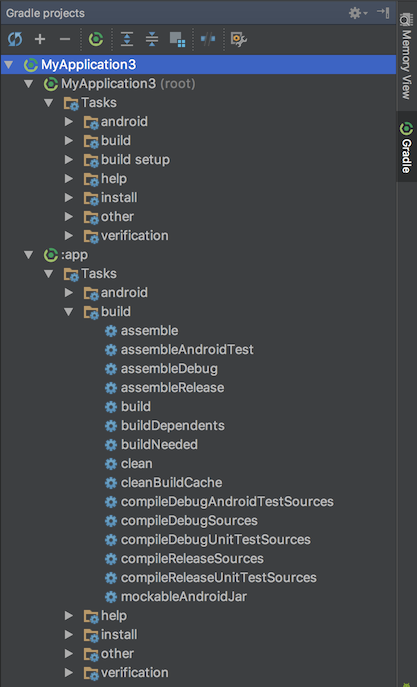Expand :app verification task group

69,672
